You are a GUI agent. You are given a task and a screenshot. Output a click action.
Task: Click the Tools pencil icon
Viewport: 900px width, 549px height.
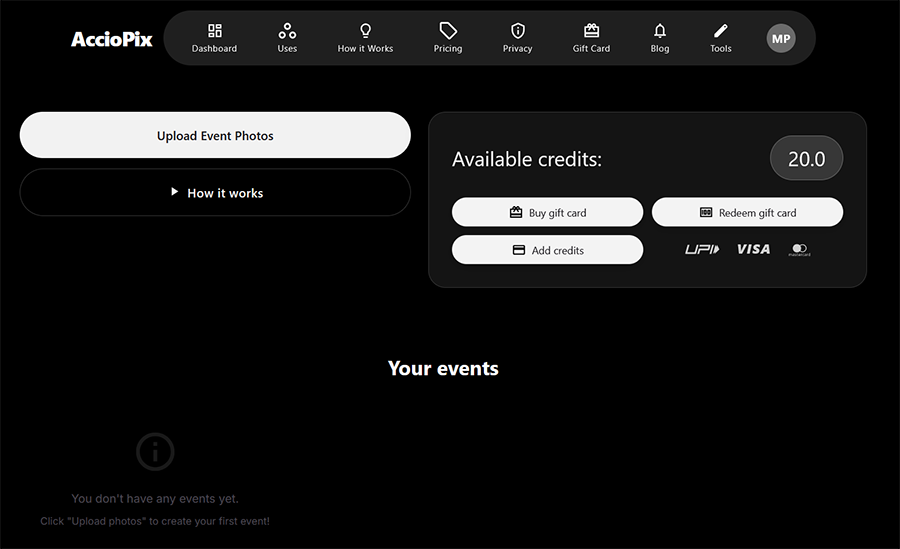(721, 30)
